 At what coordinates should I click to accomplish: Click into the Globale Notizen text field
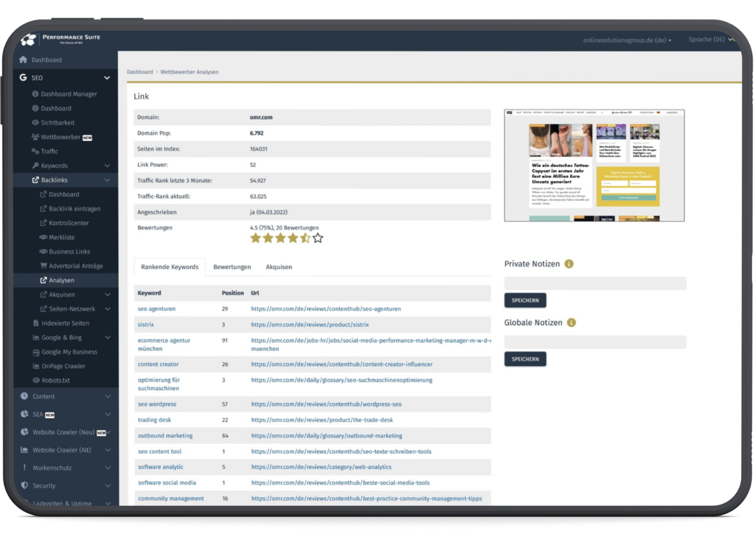pos(595,342)
